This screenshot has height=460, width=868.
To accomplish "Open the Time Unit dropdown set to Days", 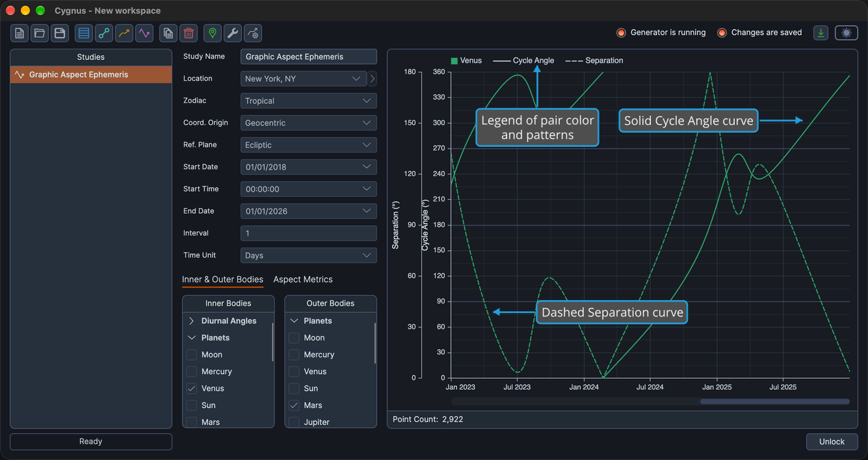I will click(309, 255).
